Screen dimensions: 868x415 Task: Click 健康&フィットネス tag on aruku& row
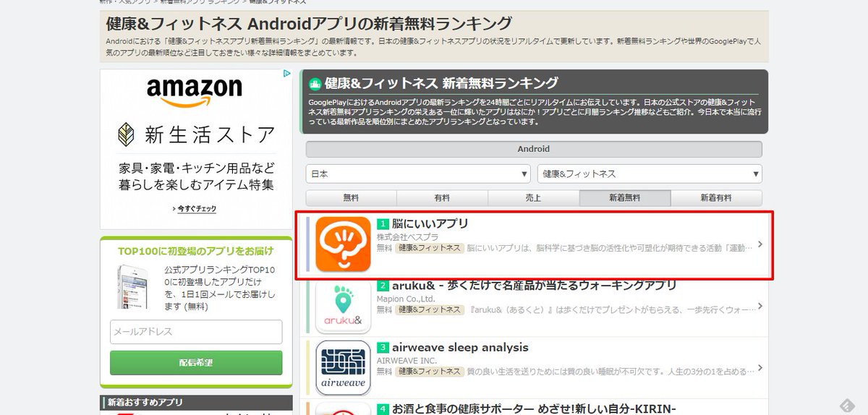[429, 309]
